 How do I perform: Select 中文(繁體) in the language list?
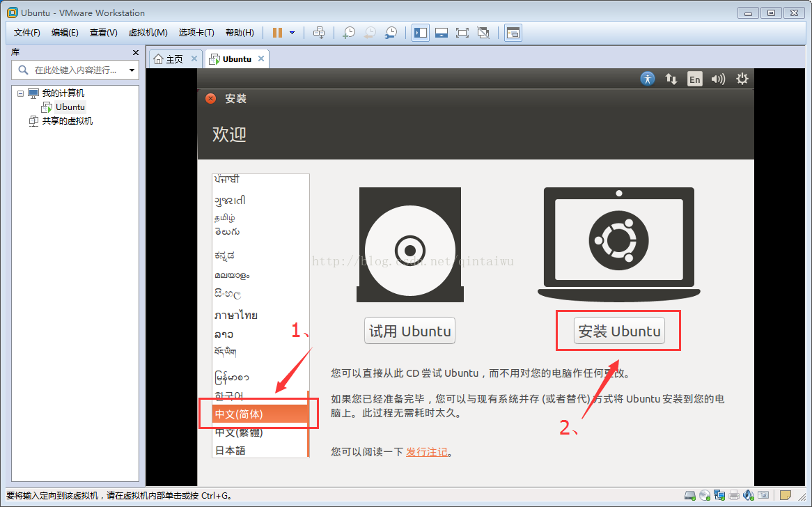260,432
